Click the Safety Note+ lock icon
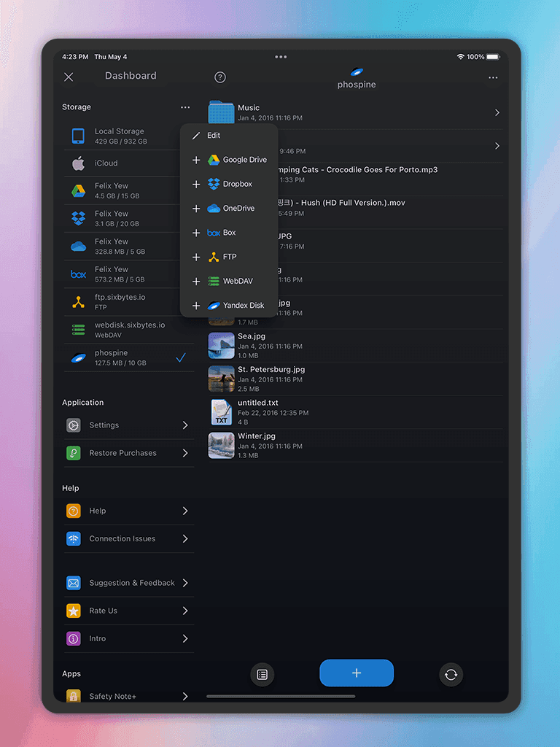Screen dimensions: 560x747 point(74,695)
